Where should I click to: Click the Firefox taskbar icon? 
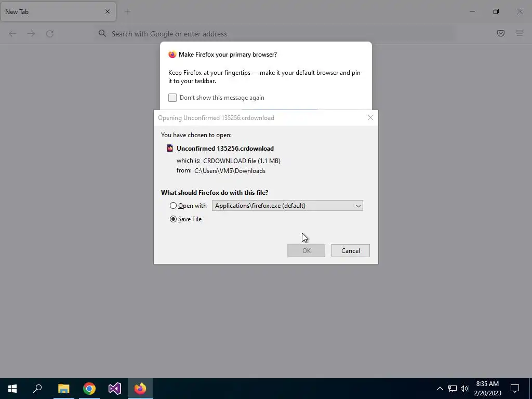tap(140, 389)
